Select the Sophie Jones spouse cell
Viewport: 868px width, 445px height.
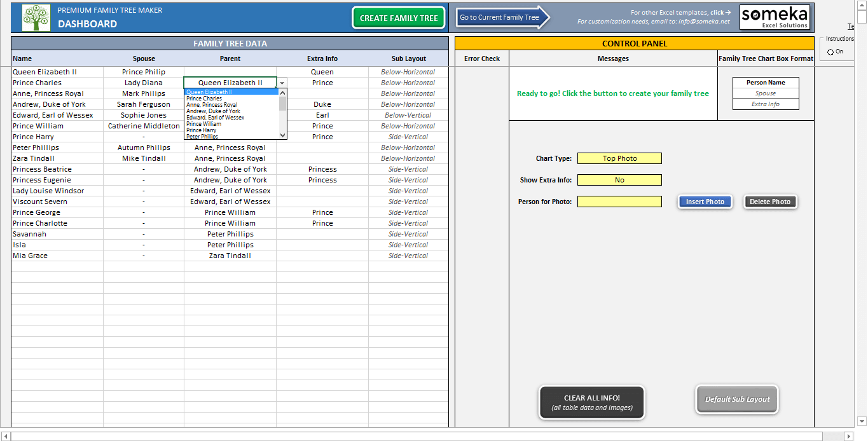[x=144, y=115]
